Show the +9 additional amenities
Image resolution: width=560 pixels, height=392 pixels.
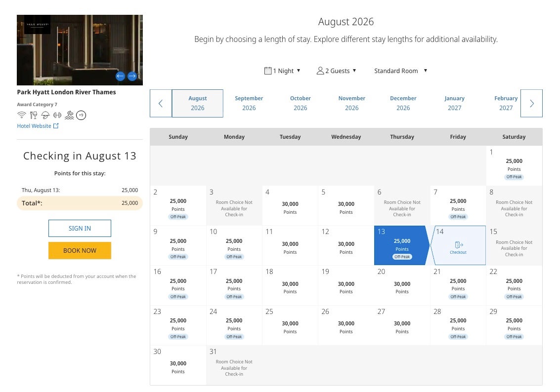(81, 115)
